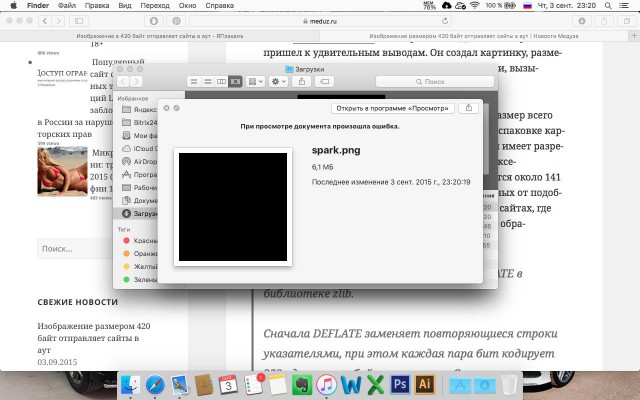Click the Quick Look share button
The image size is (640, 400).
468,108
